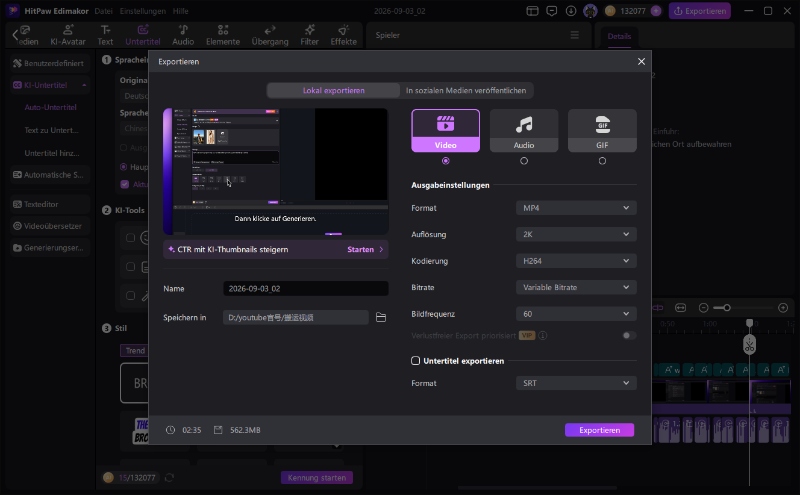The height and width of the screenshot is (495, 800).
Task: Click the Exportieren button in title bar
Action: (699, 11)
